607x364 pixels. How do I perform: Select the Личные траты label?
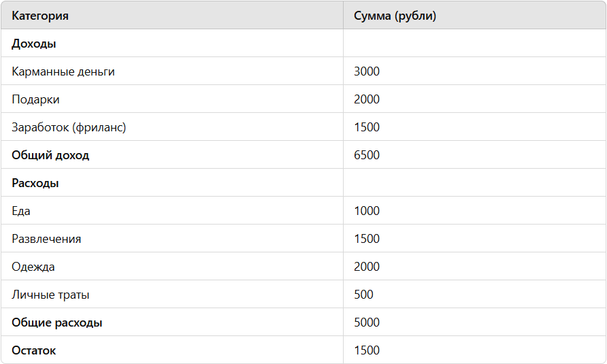50,295
